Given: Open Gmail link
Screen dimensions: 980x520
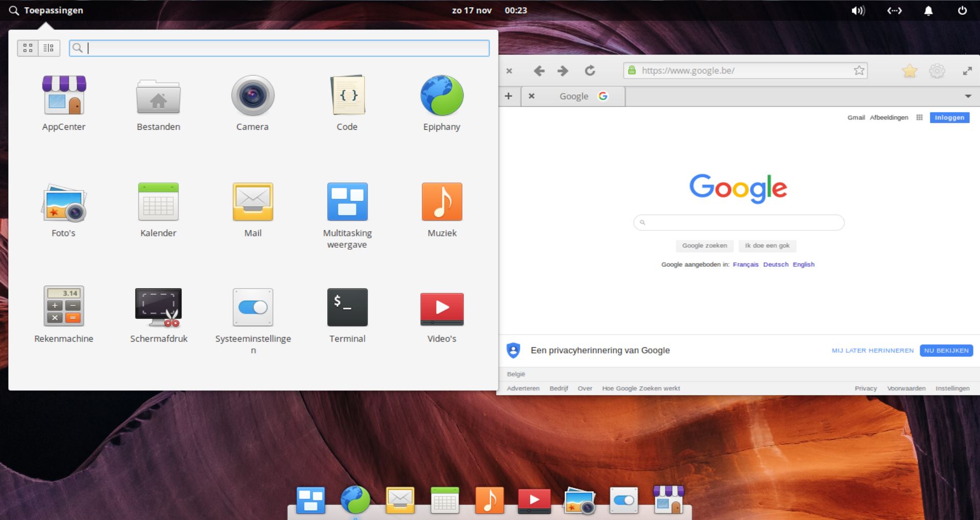Looking at the screenshot, I should 856,117.
